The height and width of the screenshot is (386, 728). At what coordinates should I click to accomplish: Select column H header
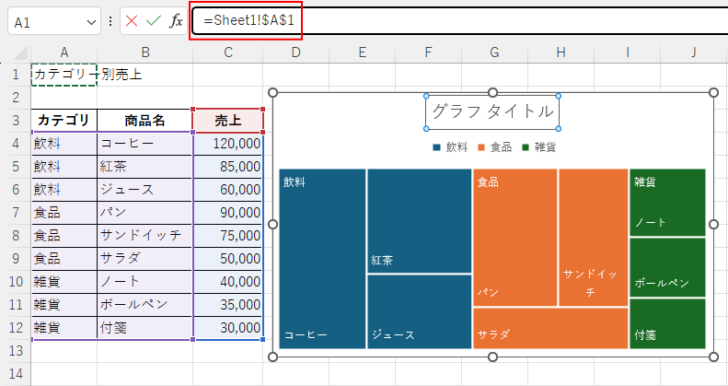pos(561,52)
